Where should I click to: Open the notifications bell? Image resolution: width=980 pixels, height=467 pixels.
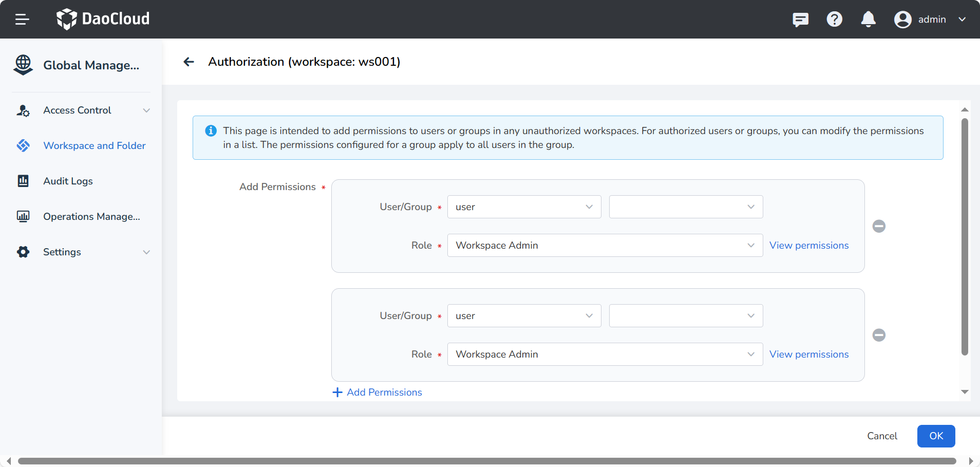point(868,20)
